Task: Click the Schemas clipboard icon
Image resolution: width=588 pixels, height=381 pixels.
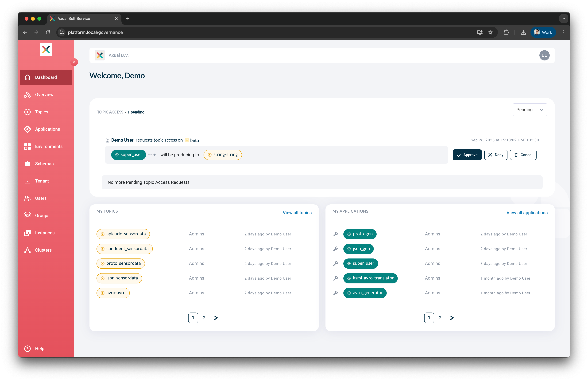Action: click(27, 164)
